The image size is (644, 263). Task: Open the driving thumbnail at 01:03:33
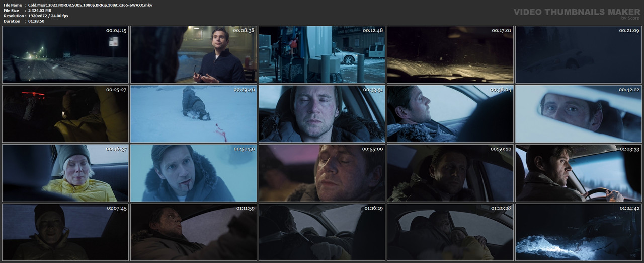point(579,173)
